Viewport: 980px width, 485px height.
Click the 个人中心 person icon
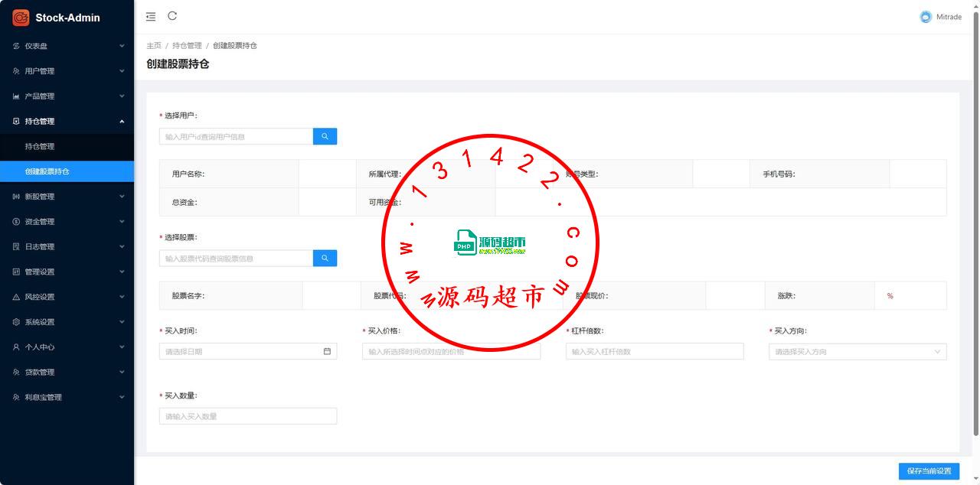point(16,347)
